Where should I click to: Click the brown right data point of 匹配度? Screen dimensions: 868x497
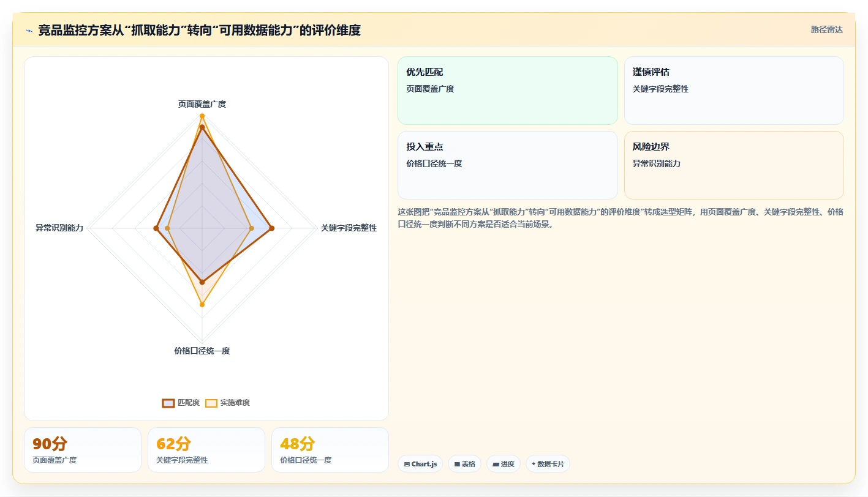tap(272, 228)
